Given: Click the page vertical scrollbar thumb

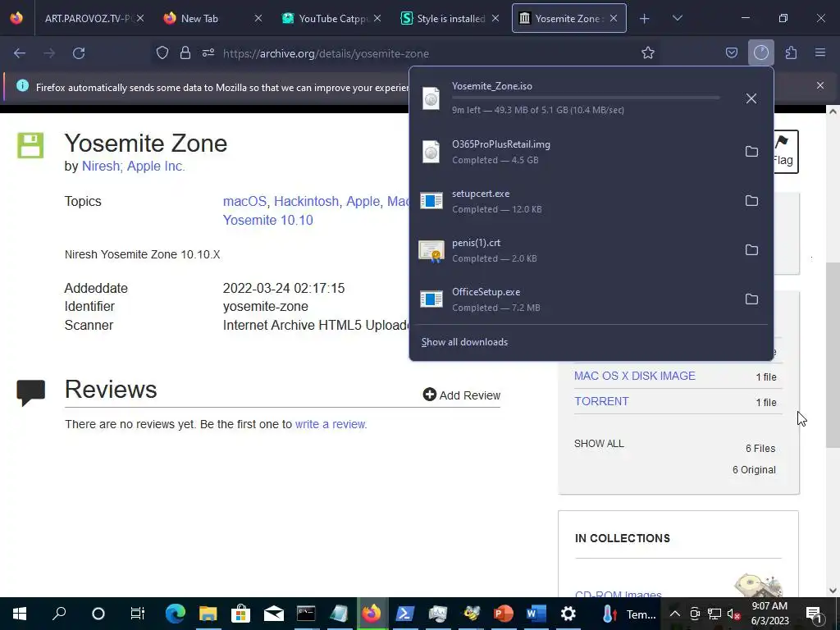Looking at the screenshot, I should [x=833, y=354].
